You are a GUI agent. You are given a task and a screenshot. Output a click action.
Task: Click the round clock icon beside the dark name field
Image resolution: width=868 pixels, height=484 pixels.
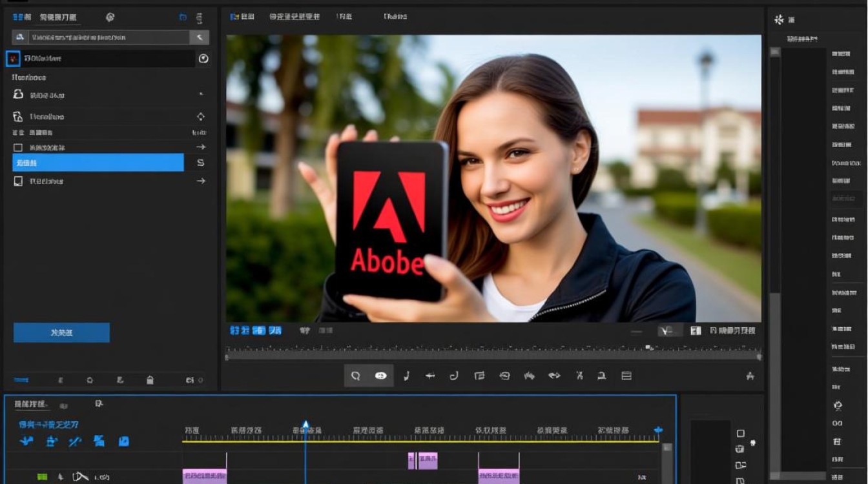[x=203, y=59]
